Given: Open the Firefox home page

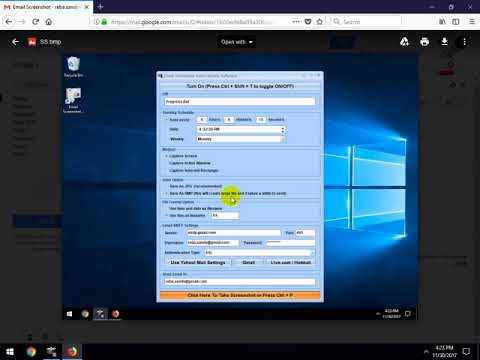Looking at the screenshot, I should pyautogui.click(x=49, y=22).
